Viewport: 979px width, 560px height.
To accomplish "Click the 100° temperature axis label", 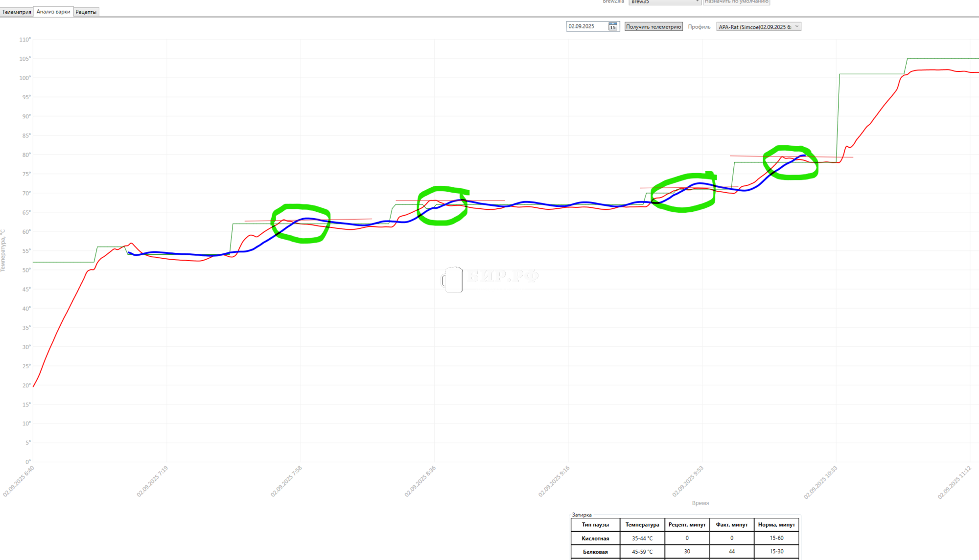I will (25, 78).
